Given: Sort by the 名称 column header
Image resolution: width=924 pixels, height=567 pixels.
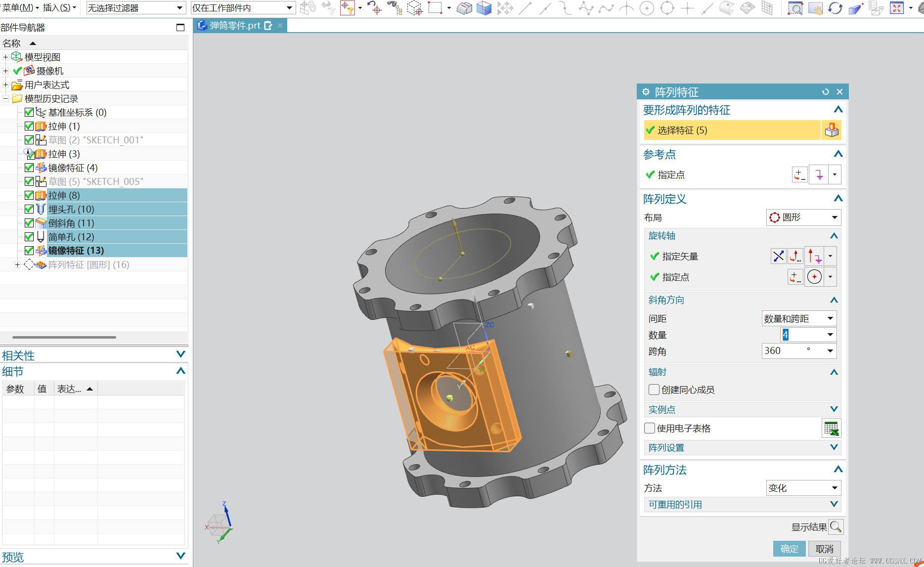Looking at the screenshot, I should pos(93,43).
